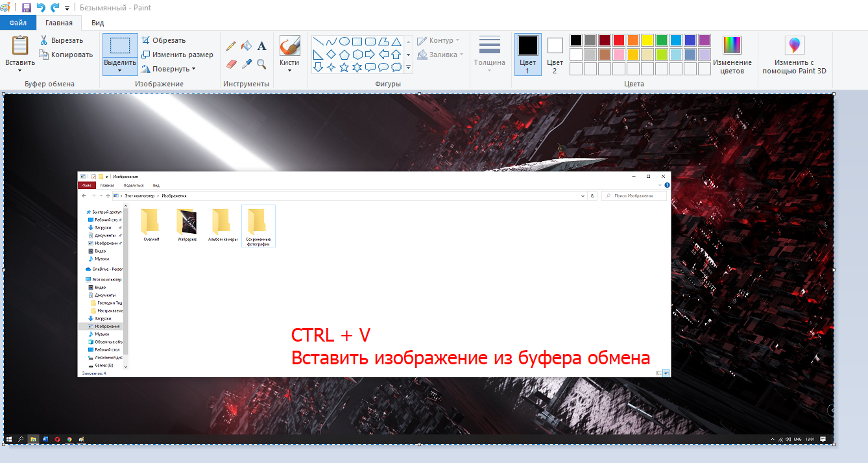Screen dimensions: 868x463
Task: Select the Magnifier zoom tool
Action: coord(261,64)
